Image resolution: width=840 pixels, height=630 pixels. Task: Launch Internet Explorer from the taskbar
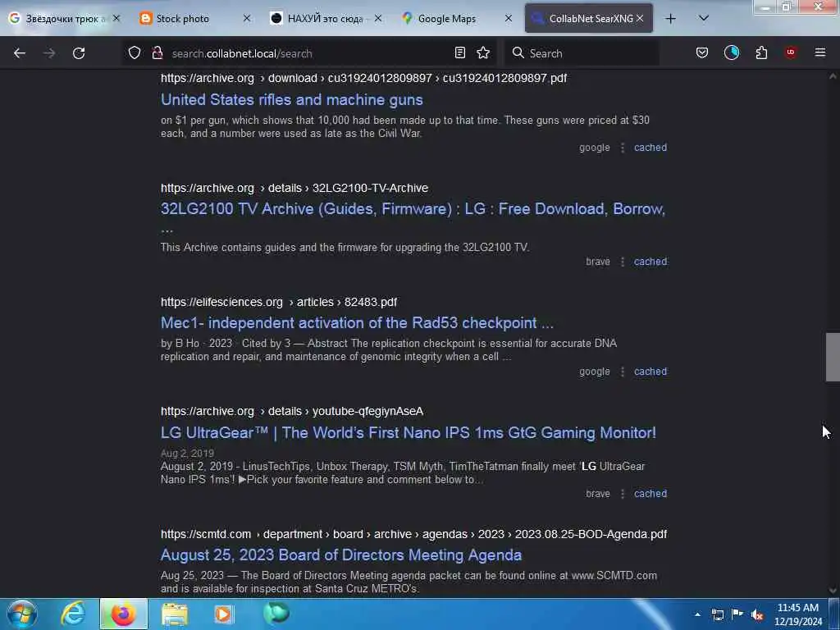[x=73, y=614]
